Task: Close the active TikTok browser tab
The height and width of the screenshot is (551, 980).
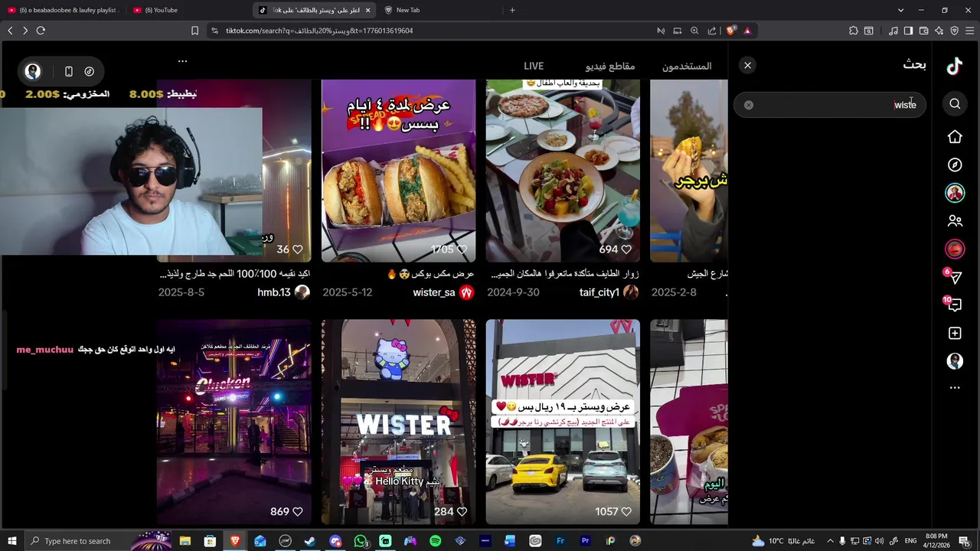Action: pos(368,10)
